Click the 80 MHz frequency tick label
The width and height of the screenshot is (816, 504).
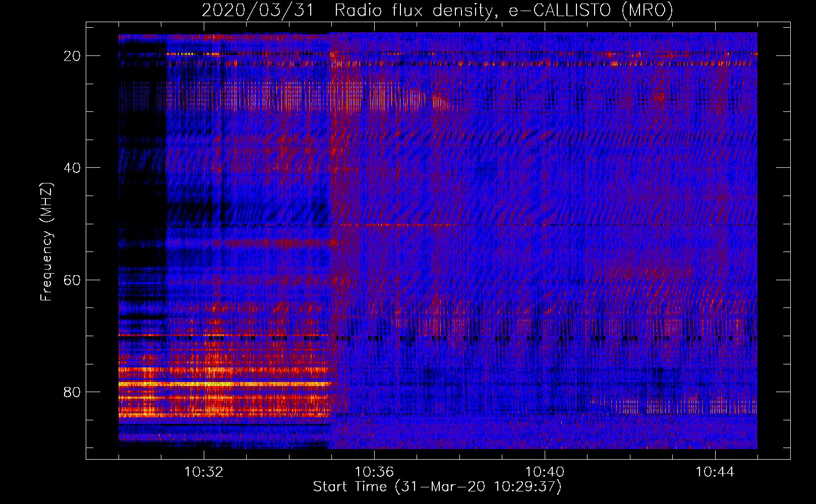click(x=73, y=392)
